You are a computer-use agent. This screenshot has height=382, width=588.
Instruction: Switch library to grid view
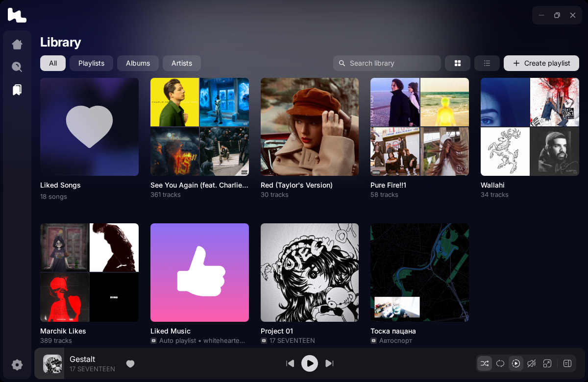[x=458, y=63]
